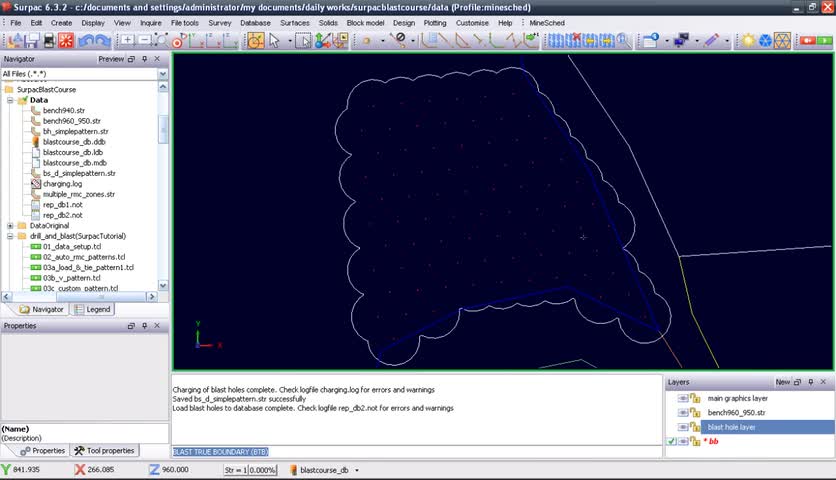Click the Navigator horizontal scrollbar right arrow
836x480 pixels.
[x=152, y=297]
